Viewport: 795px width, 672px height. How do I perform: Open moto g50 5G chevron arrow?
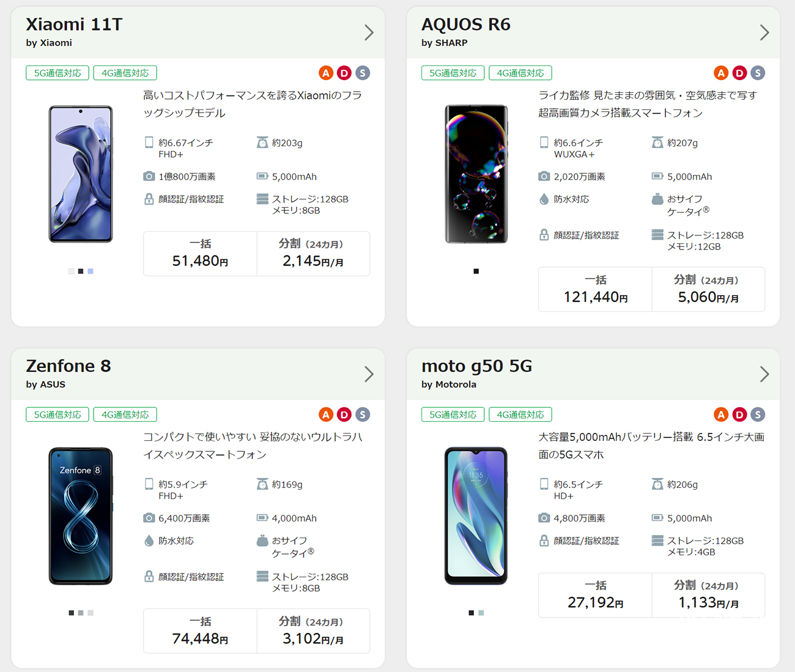pos(764,374)
